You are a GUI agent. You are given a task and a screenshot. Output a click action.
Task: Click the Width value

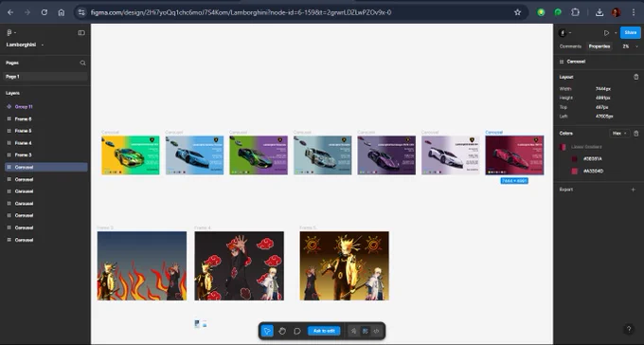point(603,89)
